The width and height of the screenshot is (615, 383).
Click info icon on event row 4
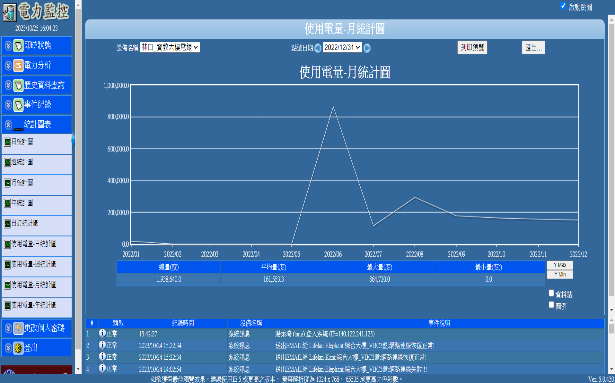[102, 369]
